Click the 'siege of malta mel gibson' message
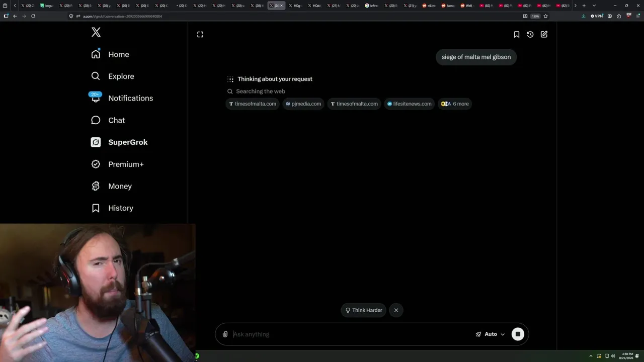 pos(476,57)
